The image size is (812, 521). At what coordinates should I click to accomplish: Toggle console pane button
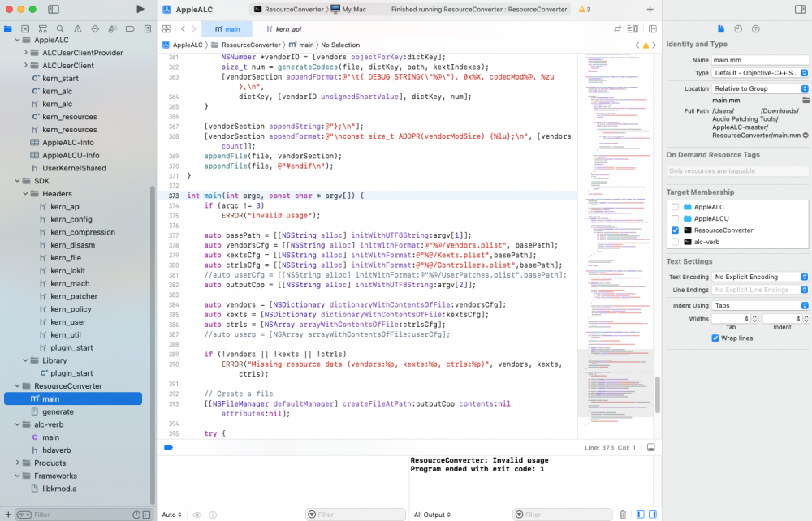653,515
